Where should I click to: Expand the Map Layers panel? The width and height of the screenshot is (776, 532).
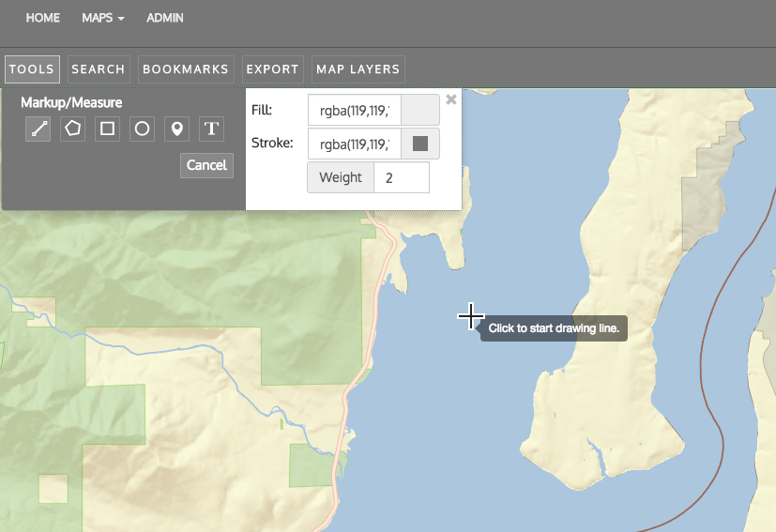click(x=358, y=69)
